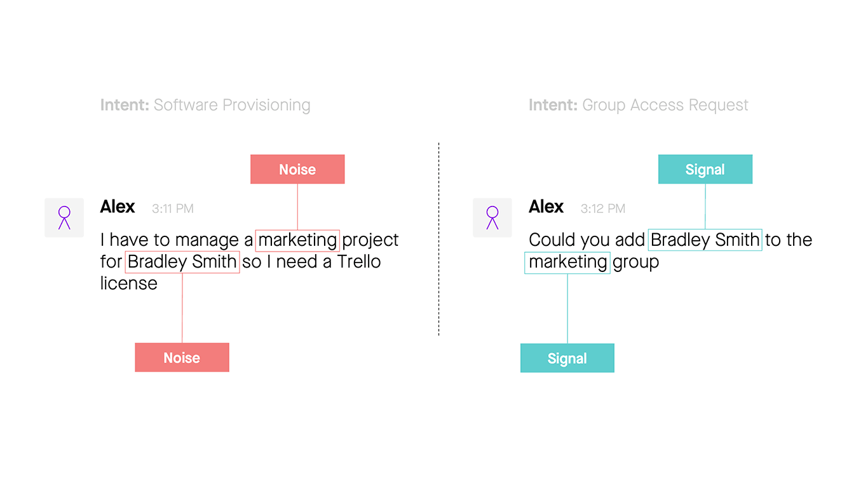Click the "Intent: Group Access Request" heading
868x488 pixels.
tap(639, 105)
